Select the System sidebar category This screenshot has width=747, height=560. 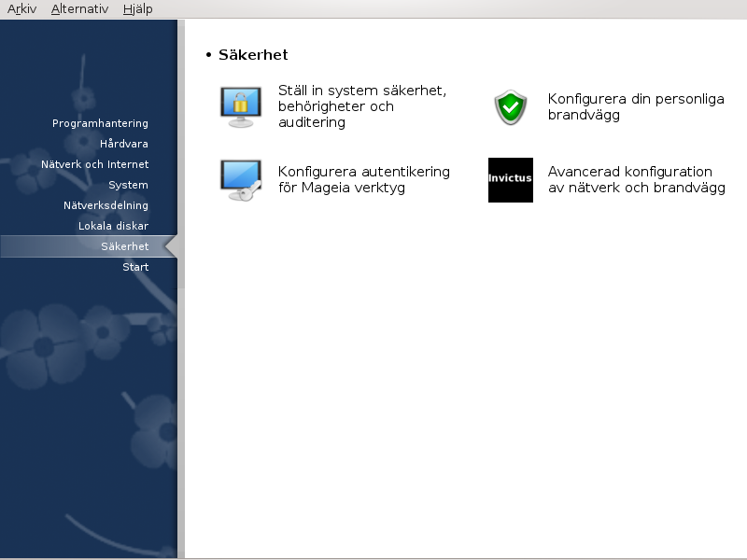click(128, 185)
